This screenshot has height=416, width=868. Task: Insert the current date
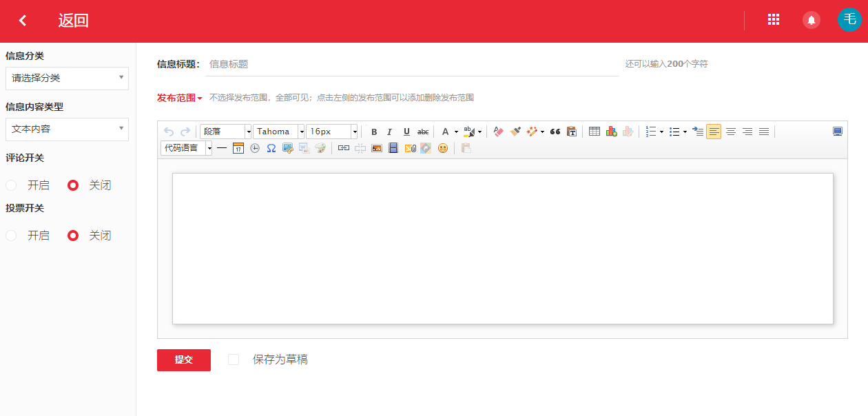tap(238, 147)
